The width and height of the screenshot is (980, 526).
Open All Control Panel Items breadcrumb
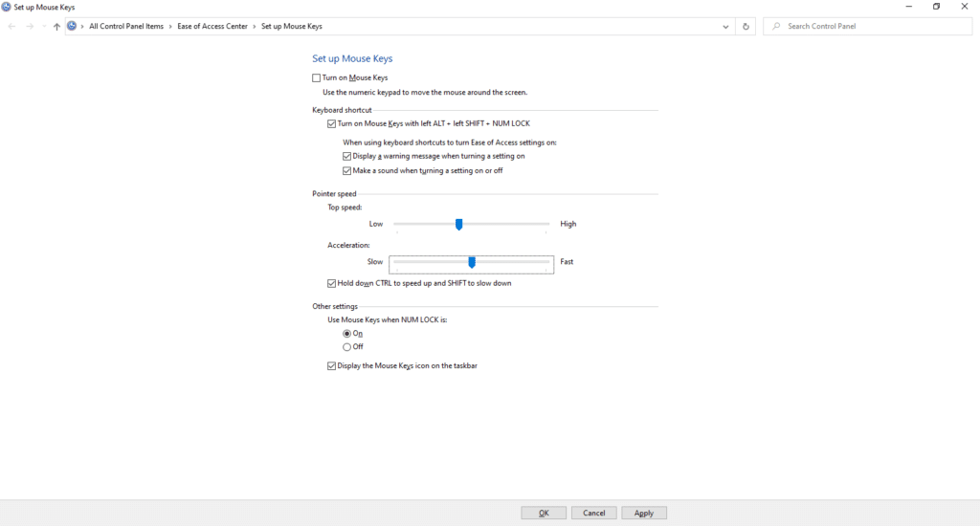(x=126, y=26)
